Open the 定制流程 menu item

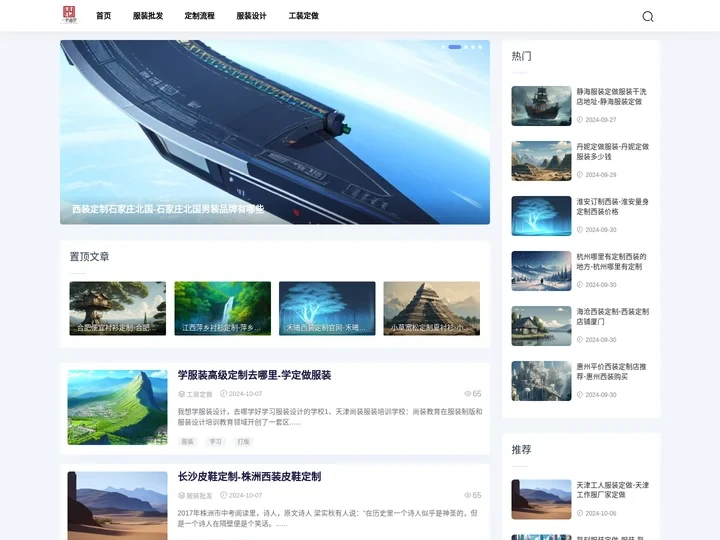(200, 16)
